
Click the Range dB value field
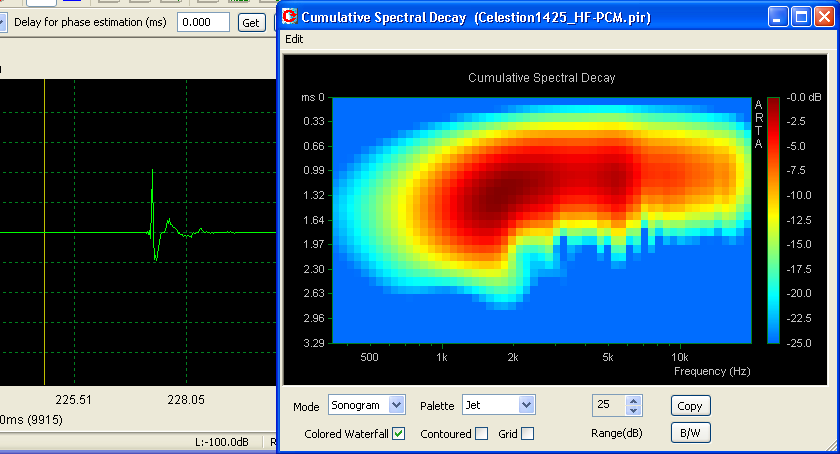coord(609,405)
